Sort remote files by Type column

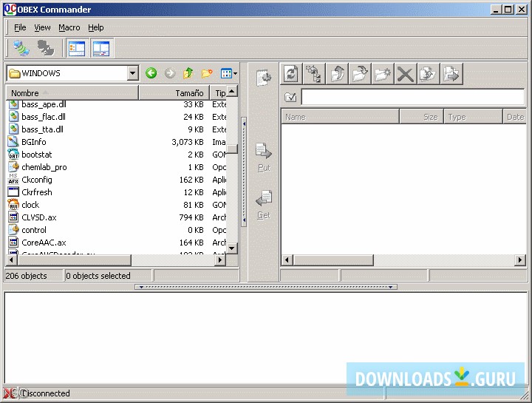(474, 117)
